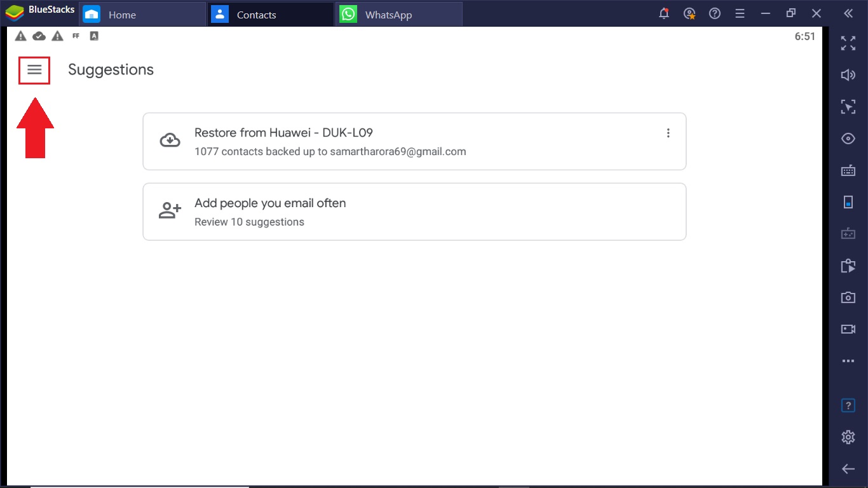Click the Review 10 suggestions text
Screen dimensions: 868x488
tap(249, 222)
